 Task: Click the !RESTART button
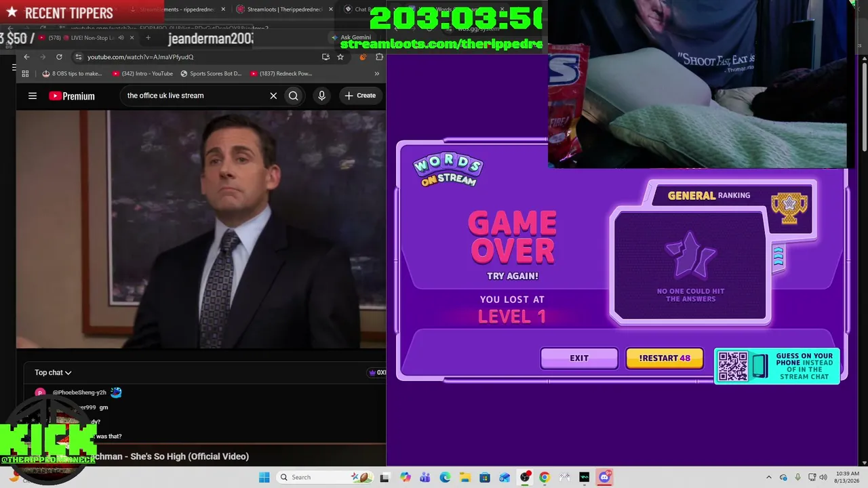point(665,358)
